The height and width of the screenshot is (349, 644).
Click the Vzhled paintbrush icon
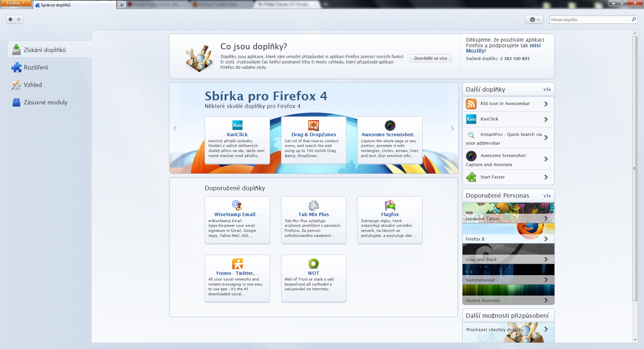tap(16, 85)
